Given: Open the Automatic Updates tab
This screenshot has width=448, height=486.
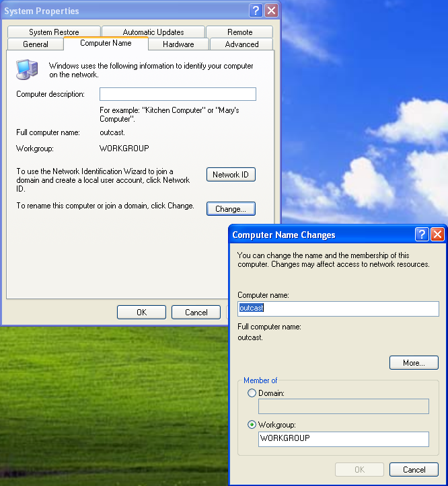Looking at the screenshot, I should (153, 32).
